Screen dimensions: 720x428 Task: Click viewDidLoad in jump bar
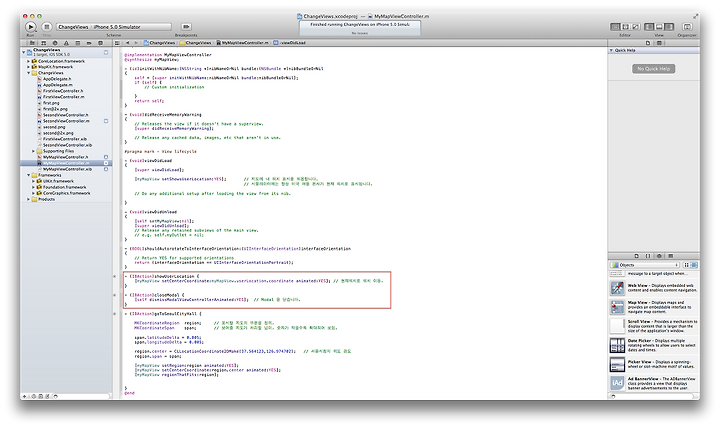pos(290,43)
